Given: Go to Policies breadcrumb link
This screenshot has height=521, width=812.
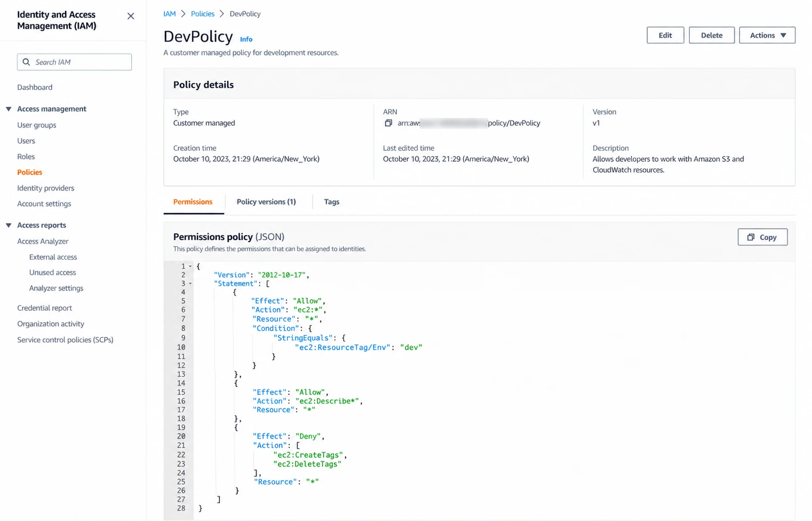Looking at the screenshot, I should pyautogui.click(x=203, y=14).
